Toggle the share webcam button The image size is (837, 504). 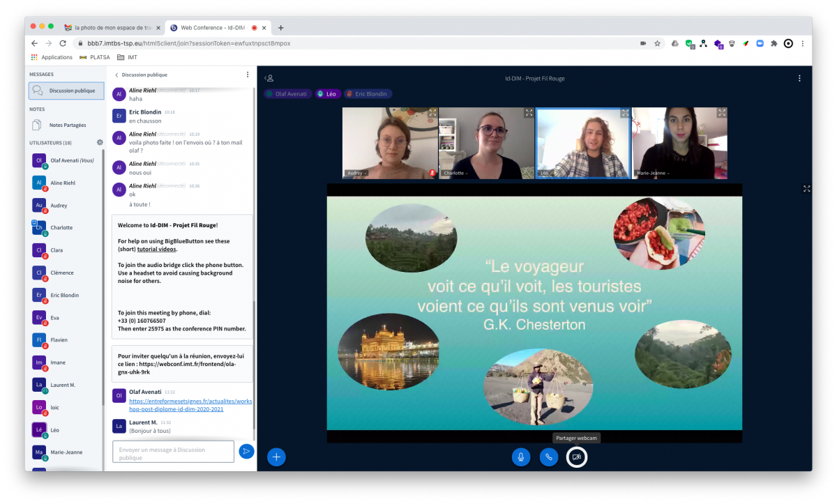(x=576, y=457)
